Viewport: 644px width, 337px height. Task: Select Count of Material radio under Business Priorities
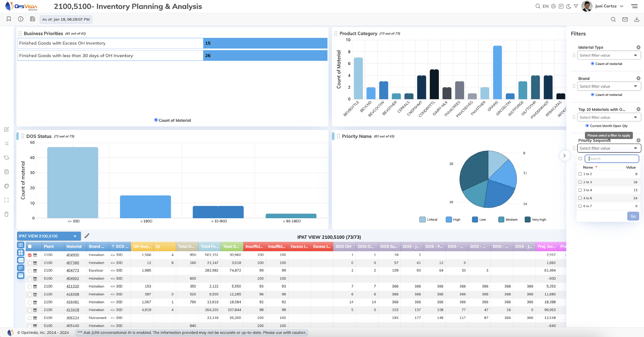click(156, 120)
